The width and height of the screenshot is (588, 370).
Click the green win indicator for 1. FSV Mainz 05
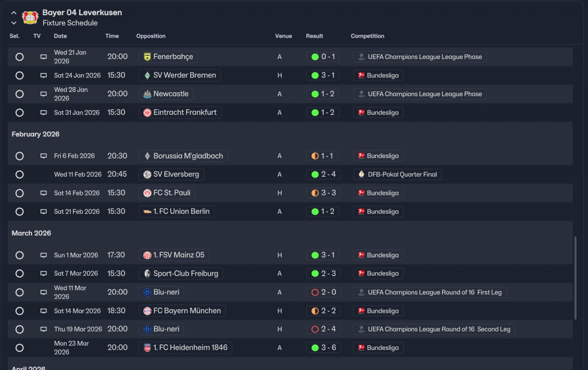[315, 255]
